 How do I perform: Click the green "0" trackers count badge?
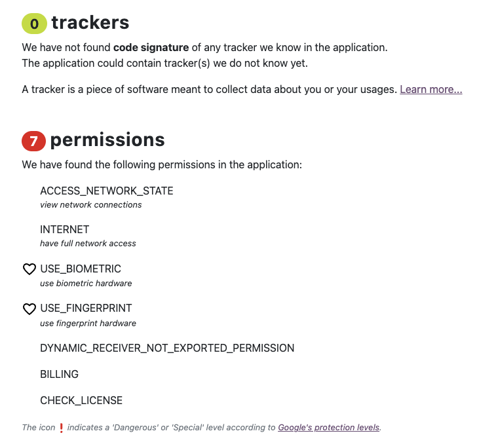34,24
